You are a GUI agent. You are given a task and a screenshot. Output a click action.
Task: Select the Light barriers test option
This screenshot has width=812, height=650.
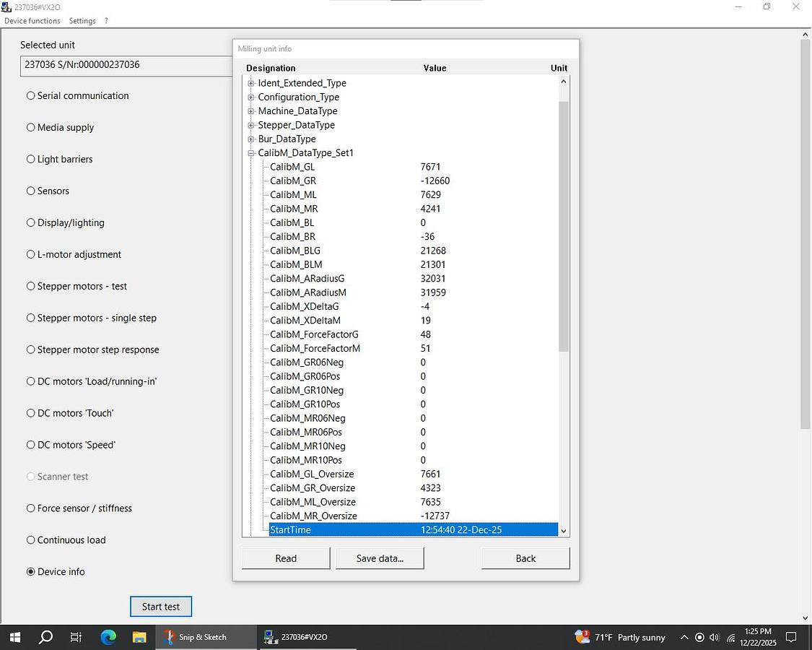click(31, 159)
